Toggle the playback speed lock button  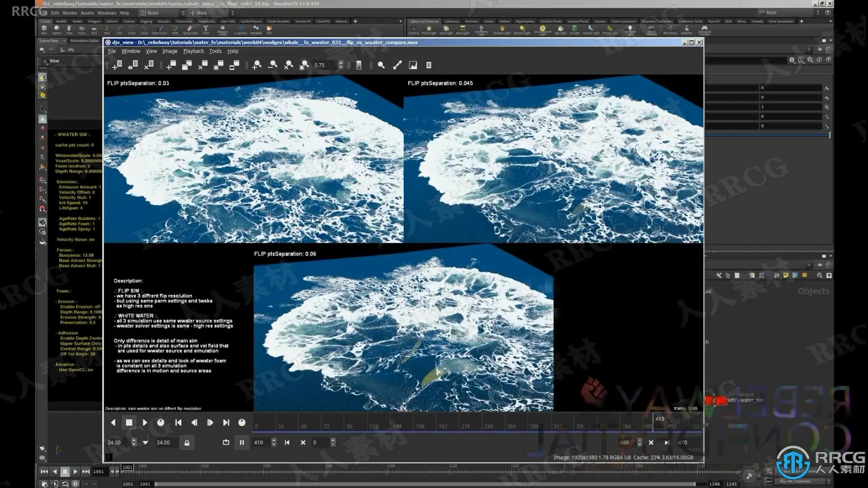(187, 443)
